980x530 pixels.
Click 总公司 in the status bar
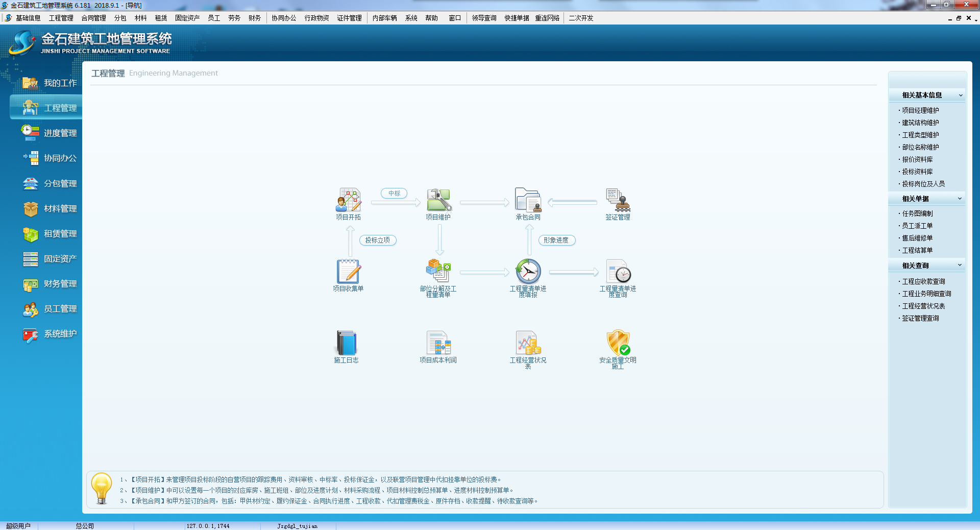point(85,526)
